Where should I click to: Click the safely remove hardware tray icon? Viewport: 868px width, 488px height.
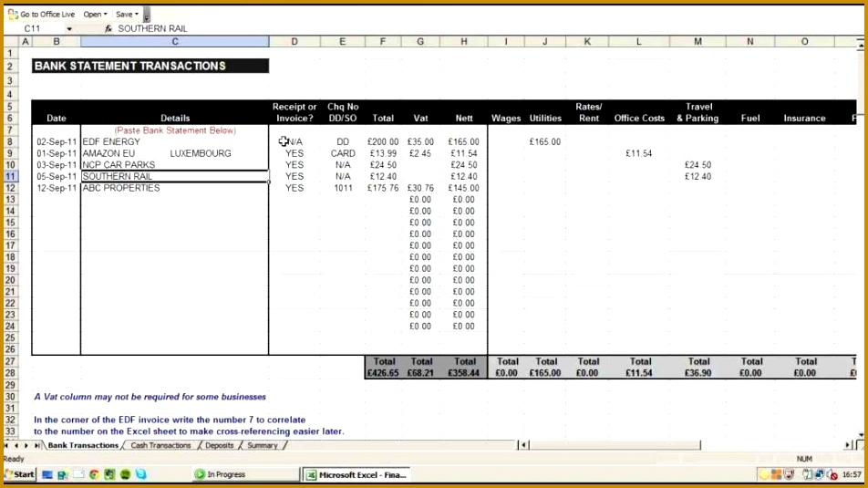(x=808, y=474)
